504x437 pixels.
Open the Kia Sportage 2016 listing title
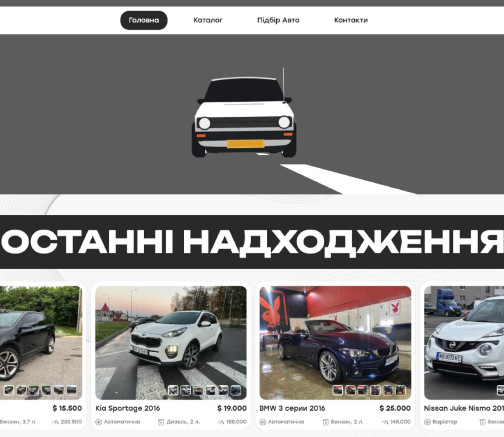coord(128,408)
